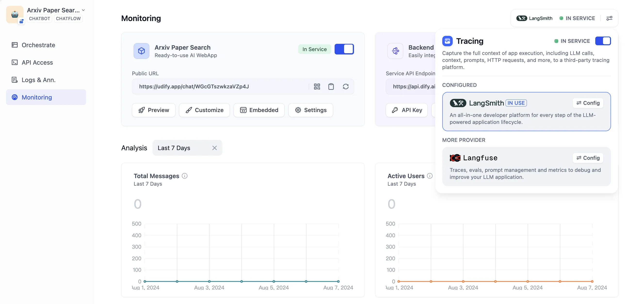Image resolution: width=644 pixels, height=304 pixels.
Task: Configure the Langfuse provider
Action: tap(588, 158)
